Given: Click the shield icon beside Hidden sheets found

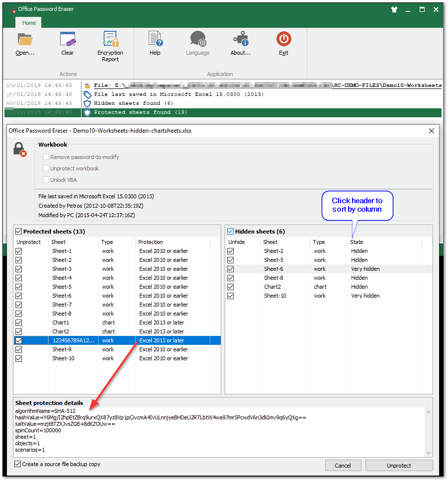Looking at the screenshot, I should (x=88, y=103).
